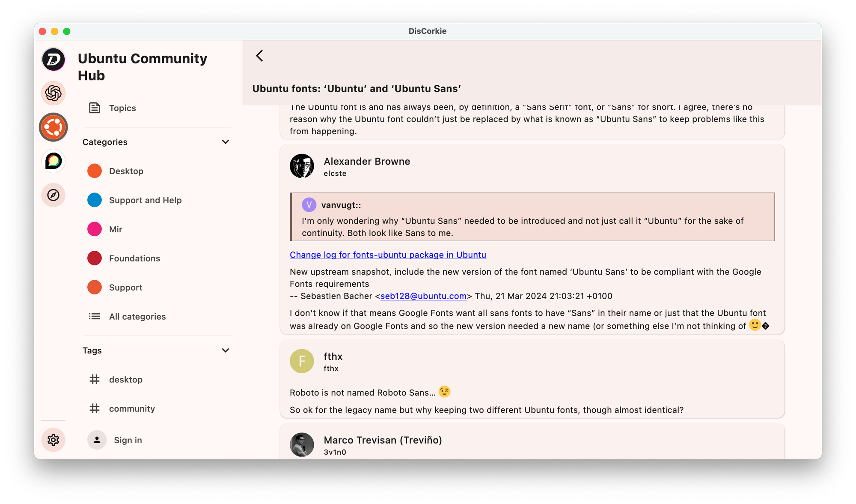Select the #community tag hash icon
856x504 pixels.
point(94,409)
